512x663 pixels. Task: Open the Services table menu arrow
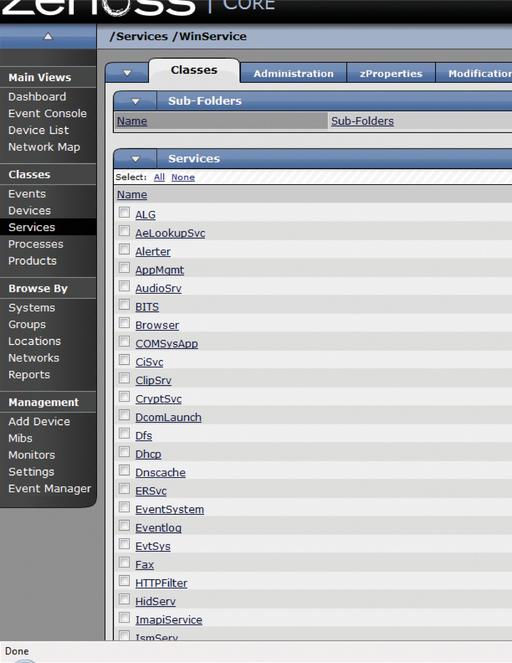click(135, 159)
